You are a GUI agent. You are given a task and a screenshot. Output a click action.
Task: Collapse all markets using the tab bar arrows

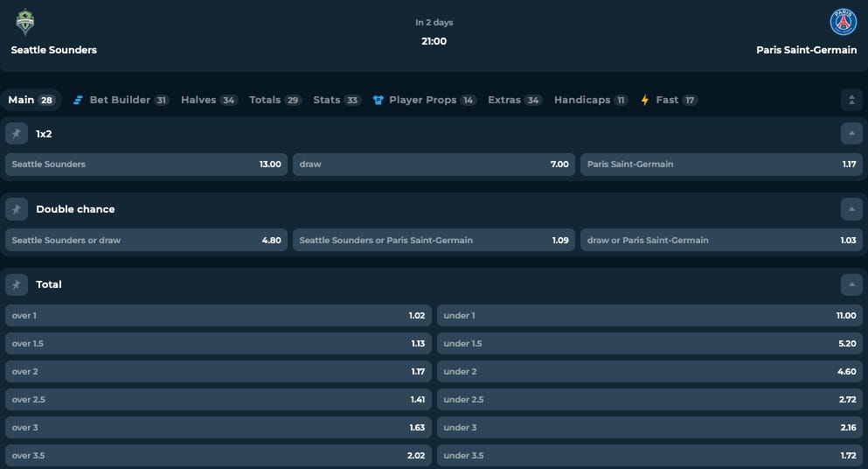click(x=851, y=100)
